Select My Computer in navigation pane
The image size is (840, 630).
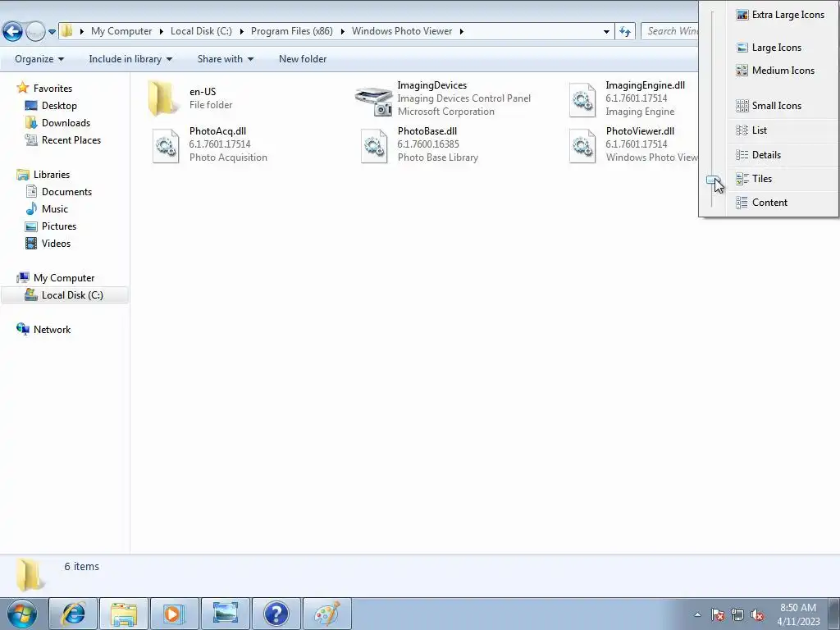pos(64,278)
